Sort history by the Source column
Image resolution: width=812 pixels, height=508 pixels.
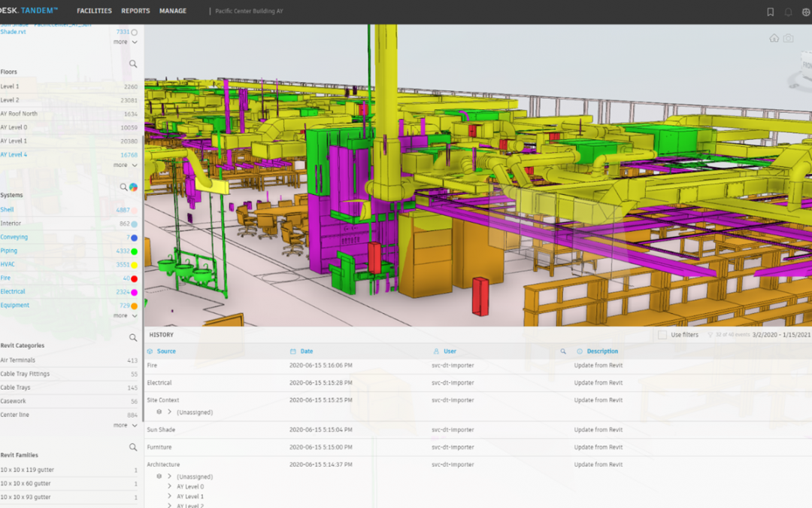[x=166, y=351]
